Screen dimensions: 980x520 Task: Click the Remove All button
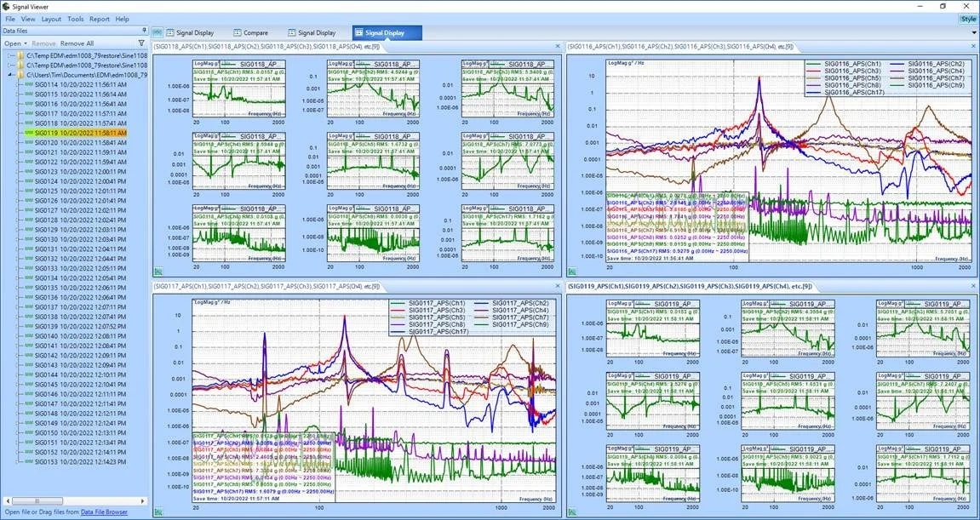tap(77, 43)
